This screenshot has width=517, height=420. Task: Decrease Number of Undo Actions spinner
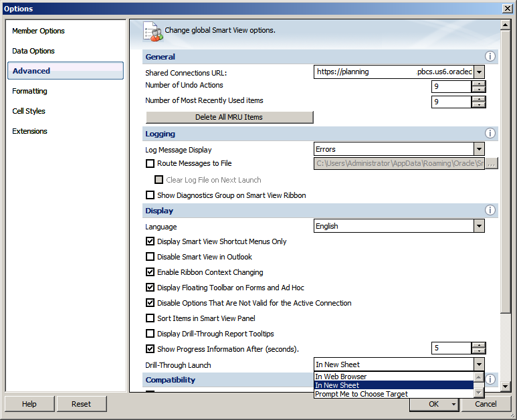coord(478,90)
